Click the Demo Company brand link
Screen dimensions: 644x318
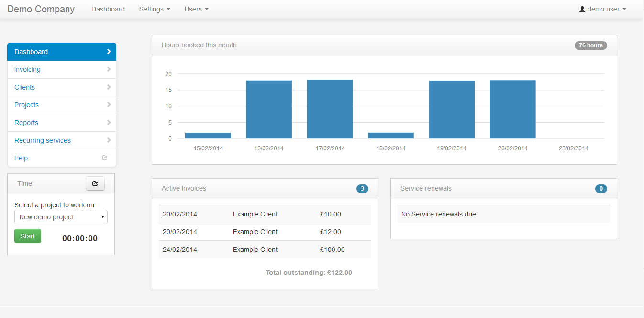[x=41, y=9]
